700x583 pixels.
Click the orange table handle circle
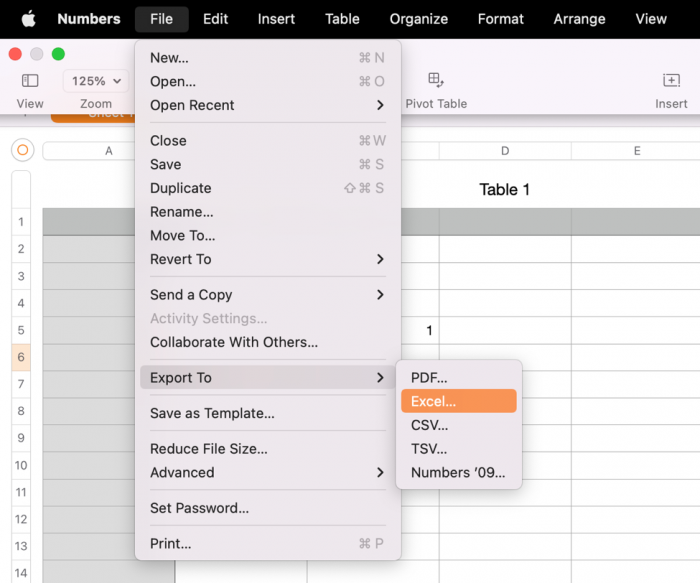point(22,150)
